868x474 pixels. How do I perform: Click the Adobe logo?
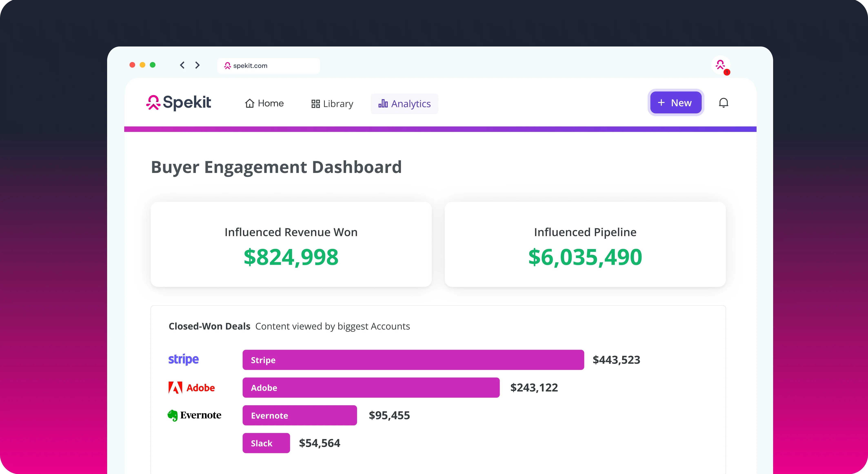pyautogui.click(x=191, y=388)
